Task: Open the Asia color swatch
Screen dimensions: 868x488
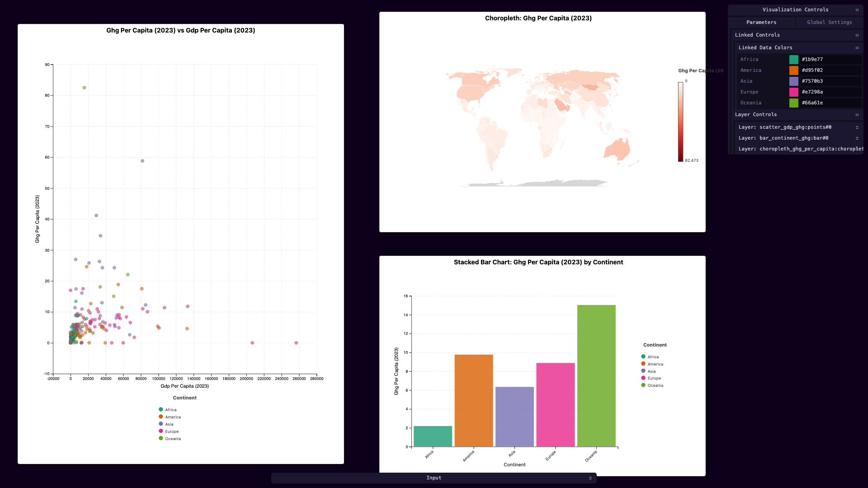Action: tap(794, 81)
